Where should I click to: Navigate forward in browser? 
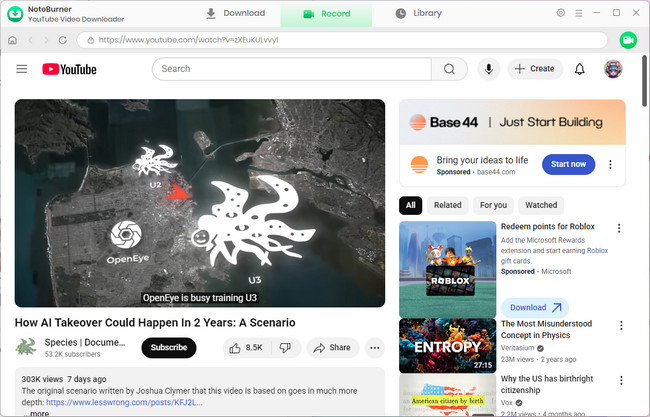tap(46, 40)
